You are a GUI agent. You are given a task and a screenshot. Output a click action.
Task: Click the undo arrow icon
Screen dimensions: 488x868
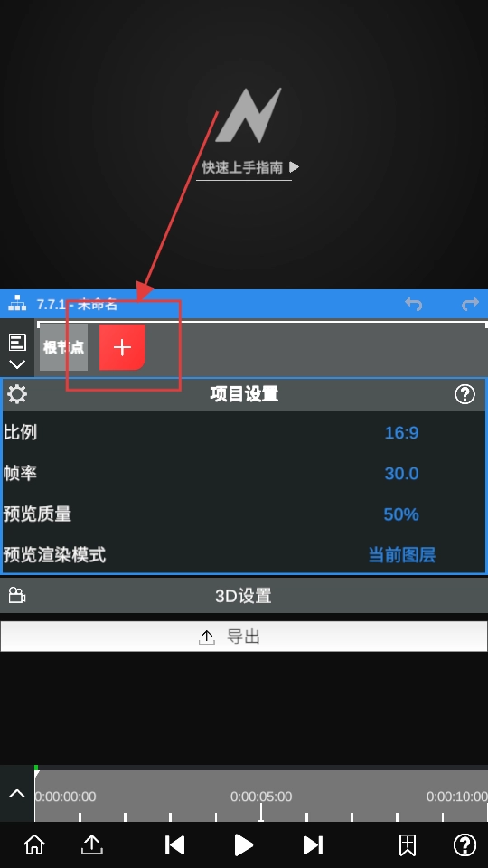point(414,304)
